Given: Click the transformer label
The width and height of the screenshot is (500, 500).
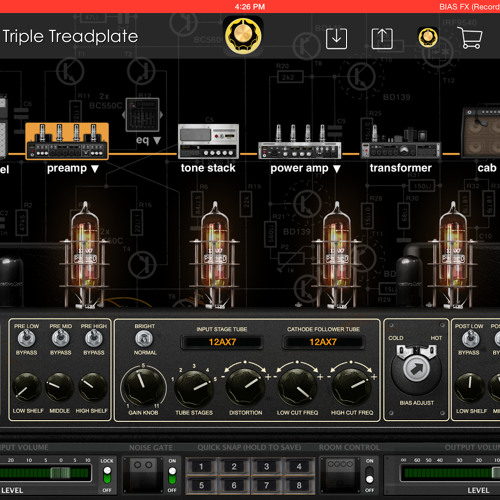Looking at the screenshot, I should click(x=401, y=168).
